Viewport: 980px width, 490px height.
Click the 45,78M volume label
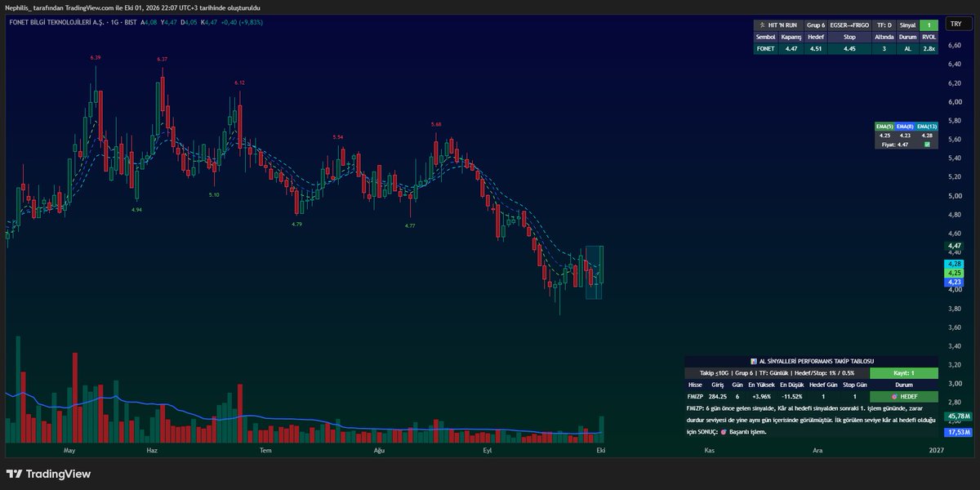[x=957, y=416]
